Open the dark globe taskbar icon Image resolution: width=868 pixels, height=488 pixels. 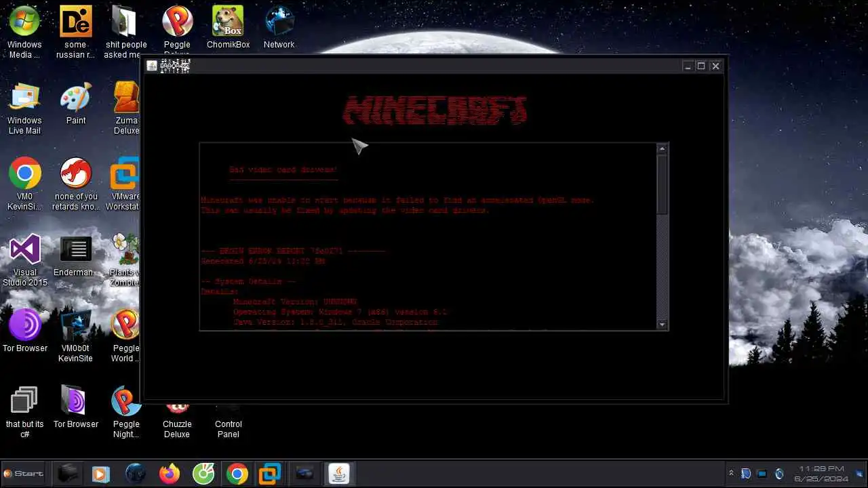point(136,474)
